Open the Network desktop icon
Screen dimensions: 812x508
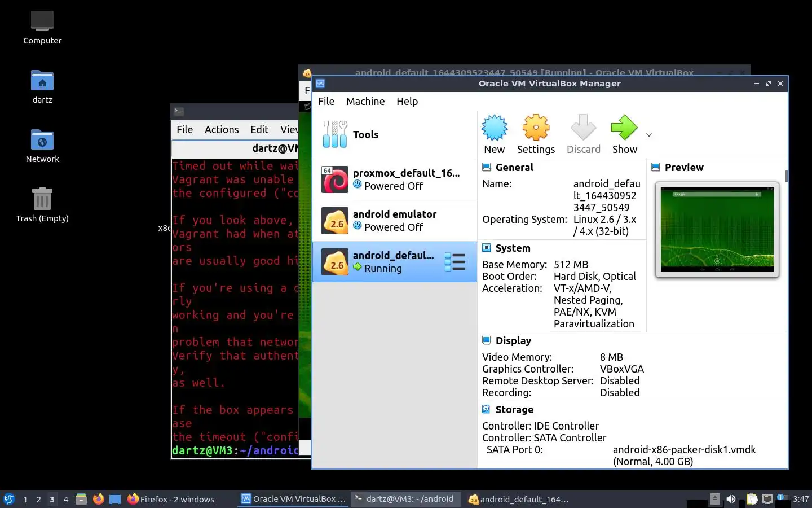click(42, 146)
